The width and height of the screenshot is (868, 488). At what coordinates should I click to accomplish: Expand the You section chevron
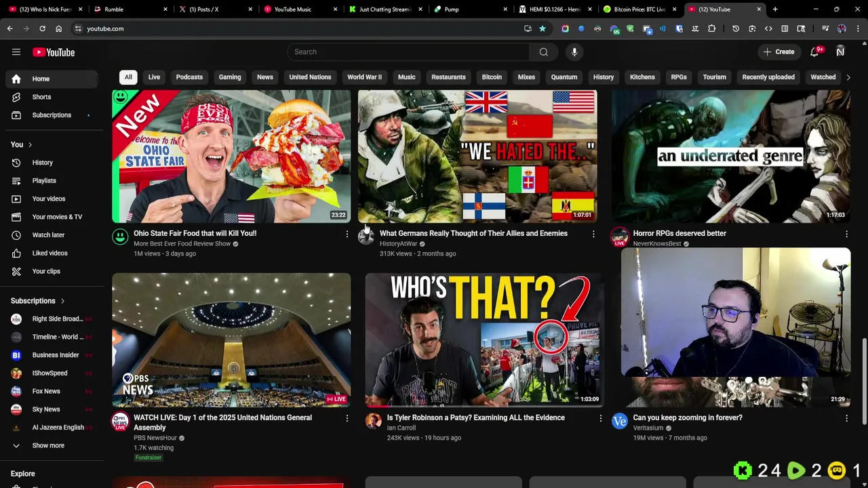pyautogui.click(x=30, y=144)
